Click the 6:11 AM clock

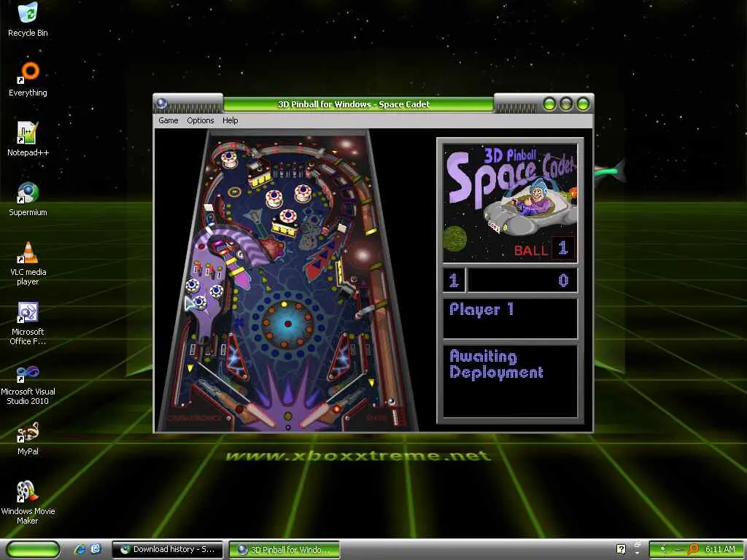click(720, 549)
